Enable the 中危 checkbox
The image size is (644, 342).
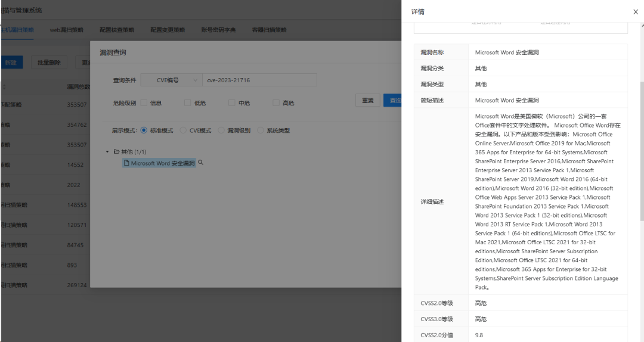[x=232, y=102]
